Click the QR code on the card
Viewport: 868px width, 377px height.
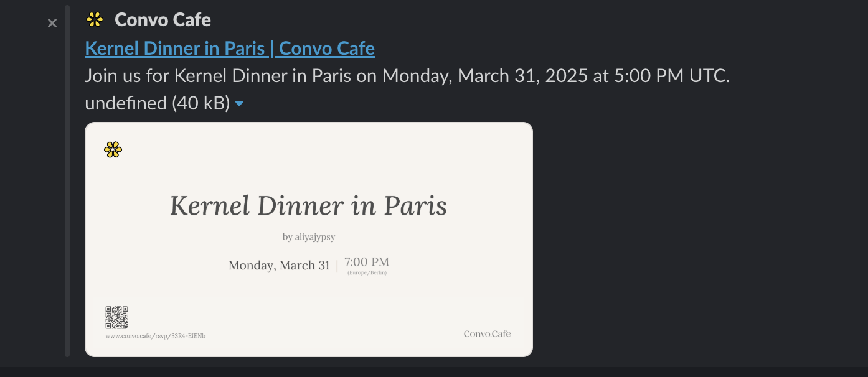[x=116, y=317]
